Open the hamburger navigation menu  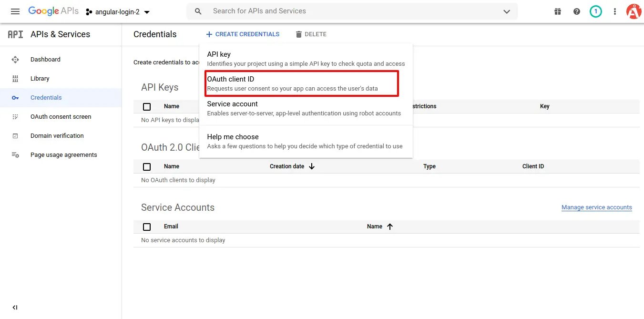(x=15, y=11)
